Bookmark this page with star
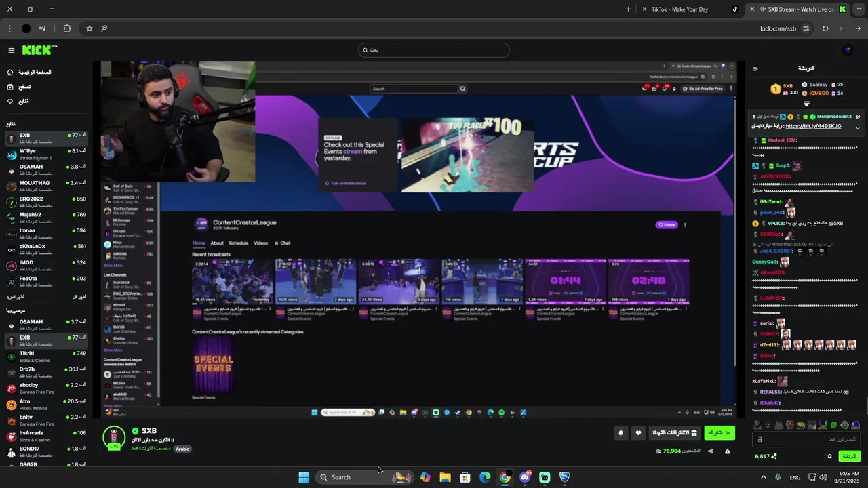The height and width of the screenshot is (488, 868). (89, 28)
